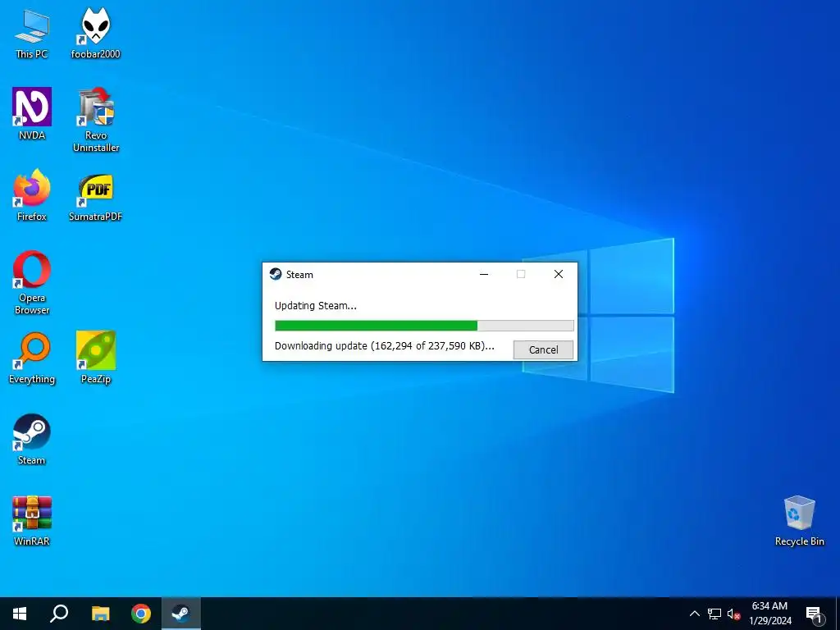Select the NVDA desktop shortcut
This screenshot has width=840, height=630.
pyautogui.click(x=32, y=114)
